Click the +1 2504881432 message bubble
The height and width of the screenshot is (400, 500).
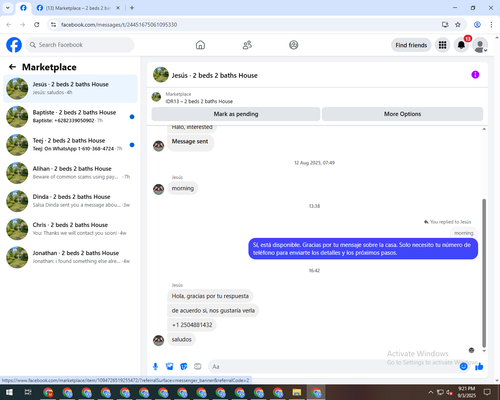coord(192,325)
